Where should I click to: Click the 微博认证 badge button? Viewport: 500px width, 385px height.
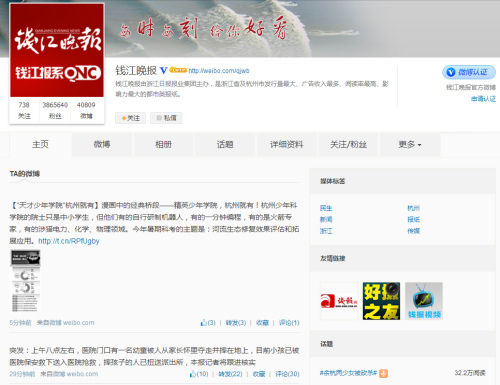(469, 72)
